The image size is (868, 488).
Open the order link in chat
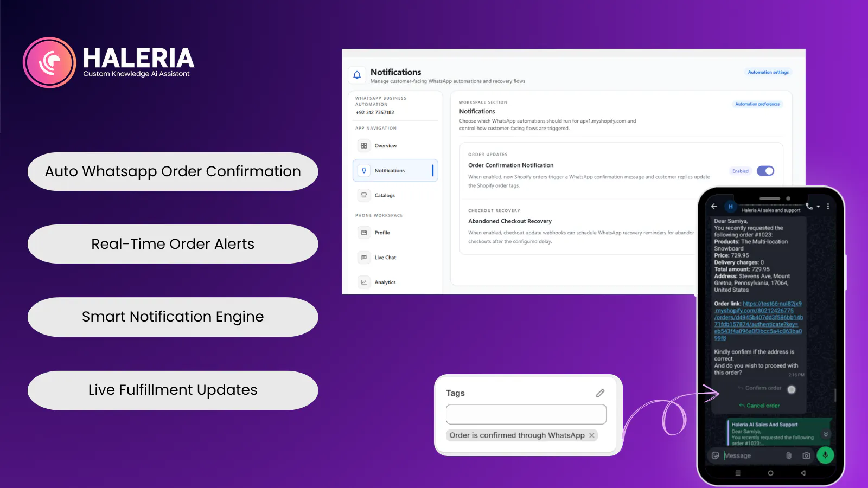coord(758,321)
